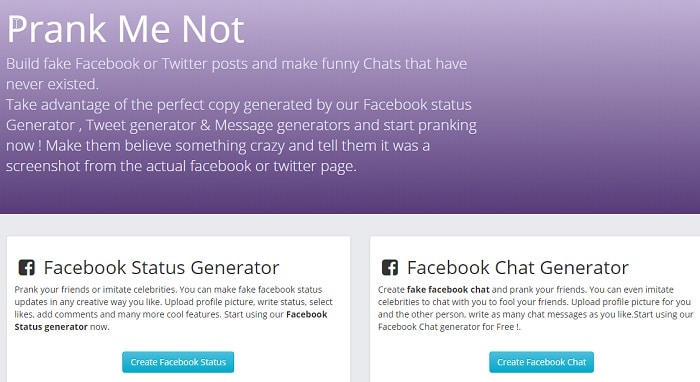Screen dimensions: 700x382
Task: Click the purple banner intro paragraph
Action: tap(241, 115)
